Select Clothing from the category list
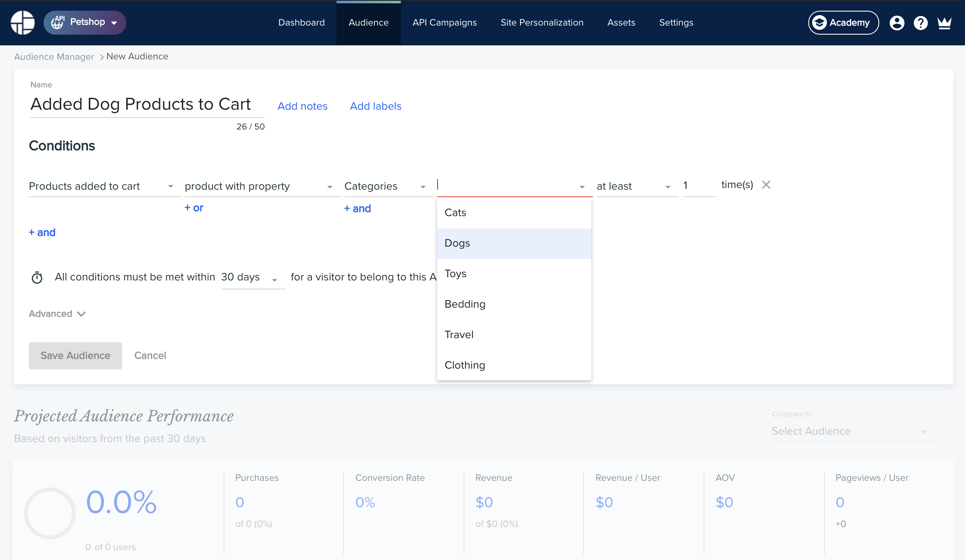This screenshot has height=560, width=965. click(x=514, y=365)
